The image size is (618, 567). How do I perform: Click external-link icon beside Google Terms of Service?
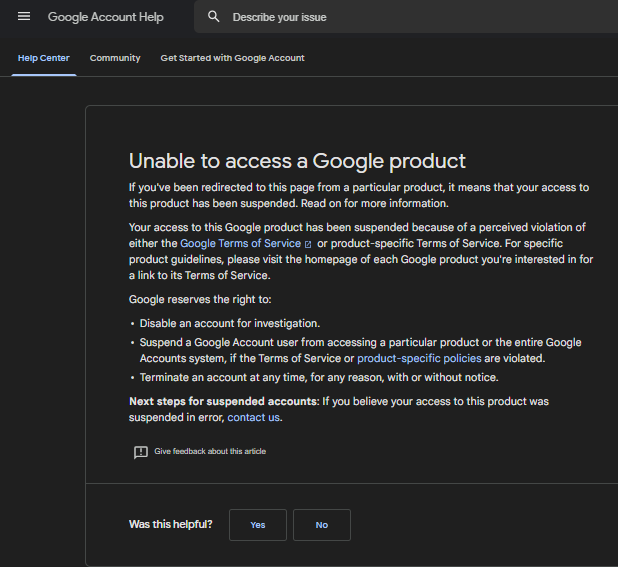pyautogui.click(x=308, y=244)
